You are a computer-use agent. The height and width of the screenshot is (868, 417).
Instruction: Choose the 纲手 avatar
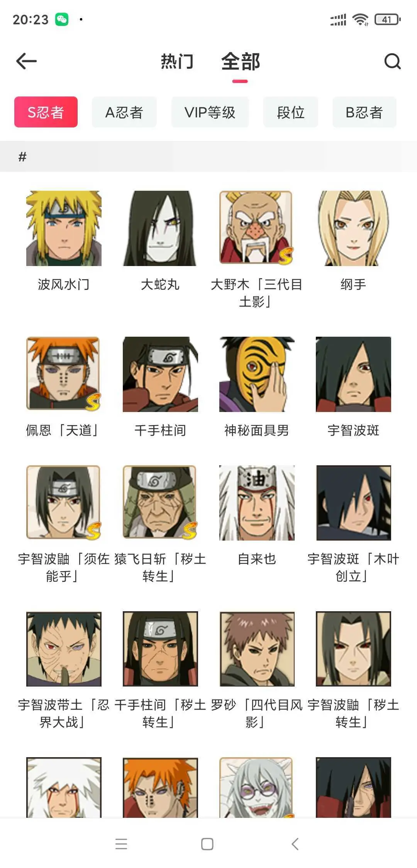pos(353,228)
